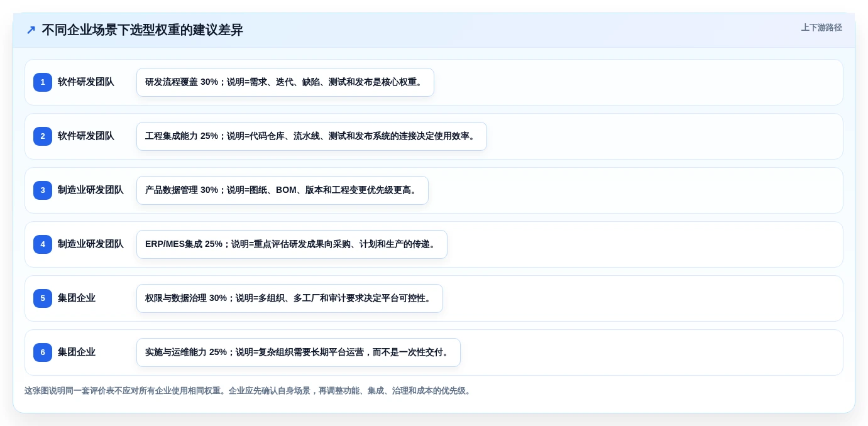Click 软件研发团队 label in row 2
The image size is (868, 426).
(x=86, y=136)
